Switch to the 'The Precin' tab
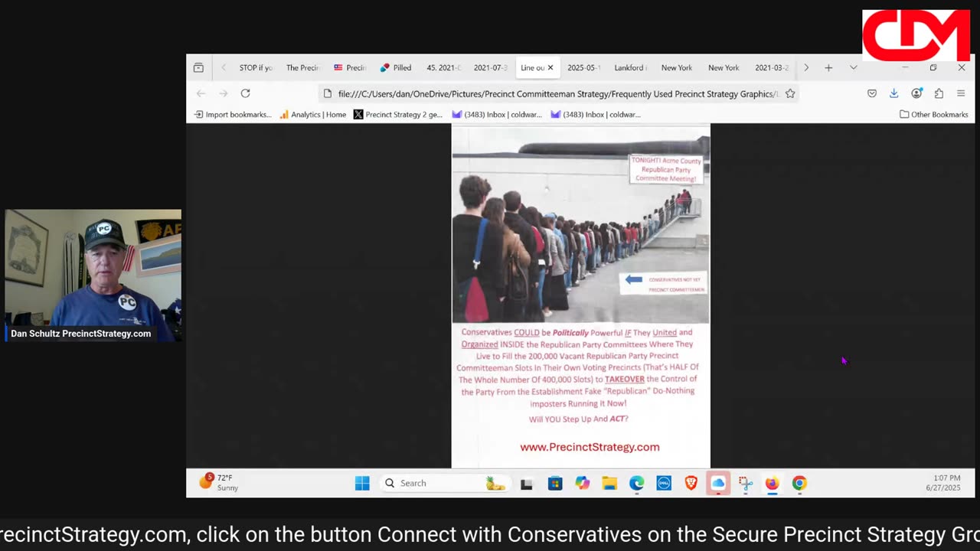 point(302,68)
